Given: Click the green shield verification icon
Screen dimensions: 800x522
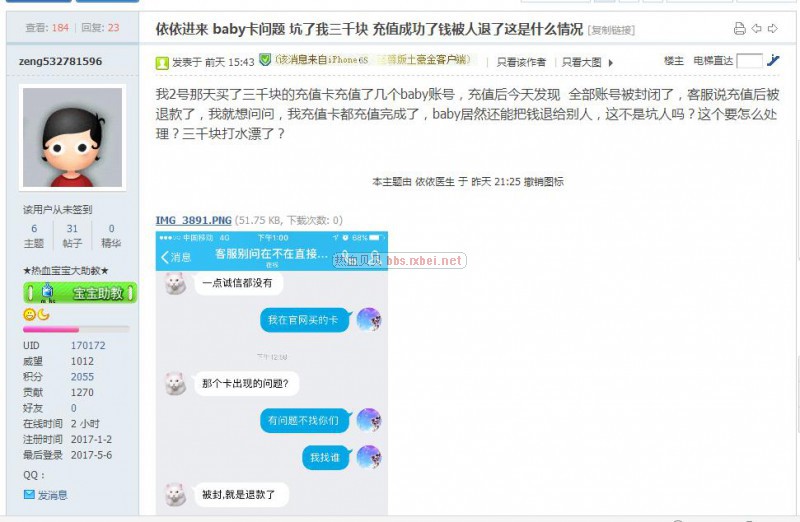Looking at the screenshot, I should click(x=265, y=60).
